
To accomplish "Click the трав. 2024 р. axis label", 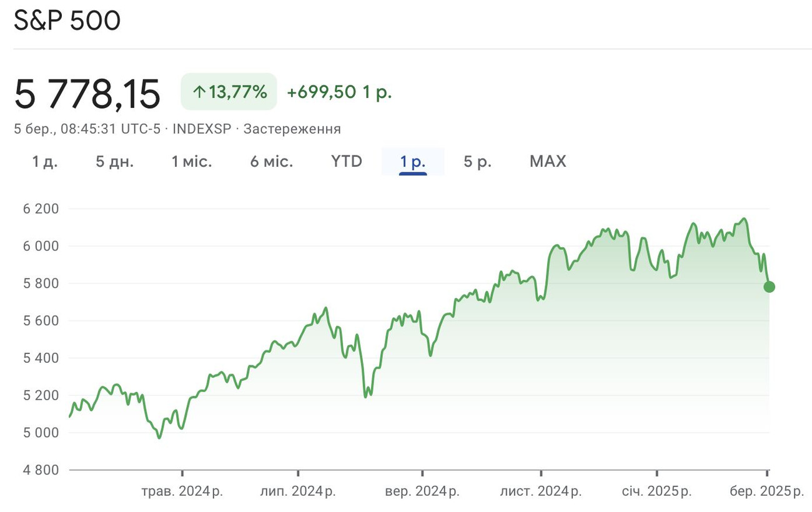I will (x=182, y=491).
